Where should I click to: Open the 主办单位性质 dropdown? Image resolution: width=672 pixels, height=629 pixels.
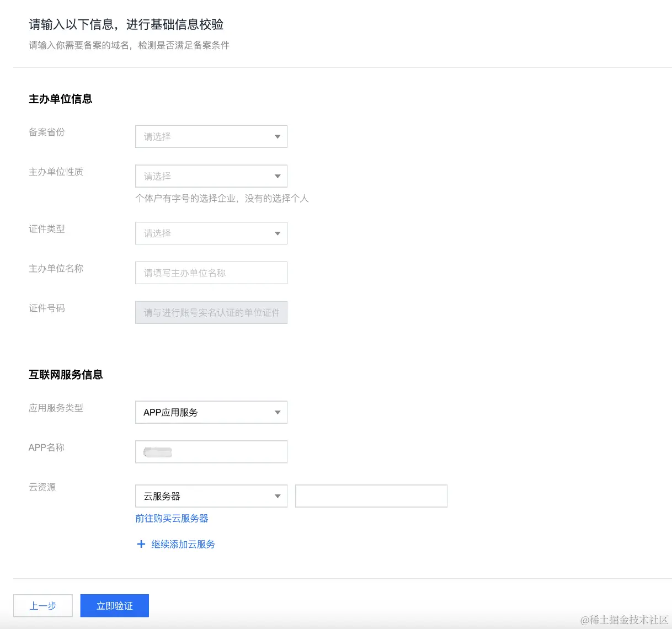click(211, 176)
